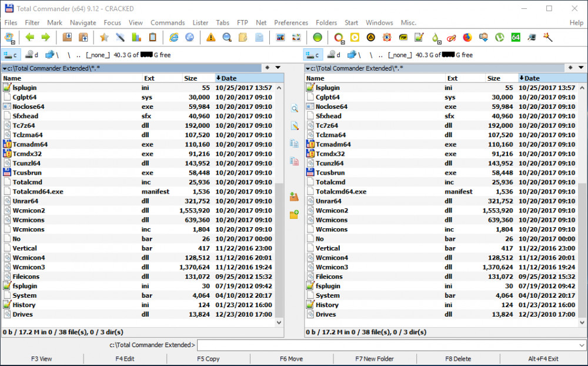Open the FTP menu
588x366 pixels.
(x=242, y=22)
